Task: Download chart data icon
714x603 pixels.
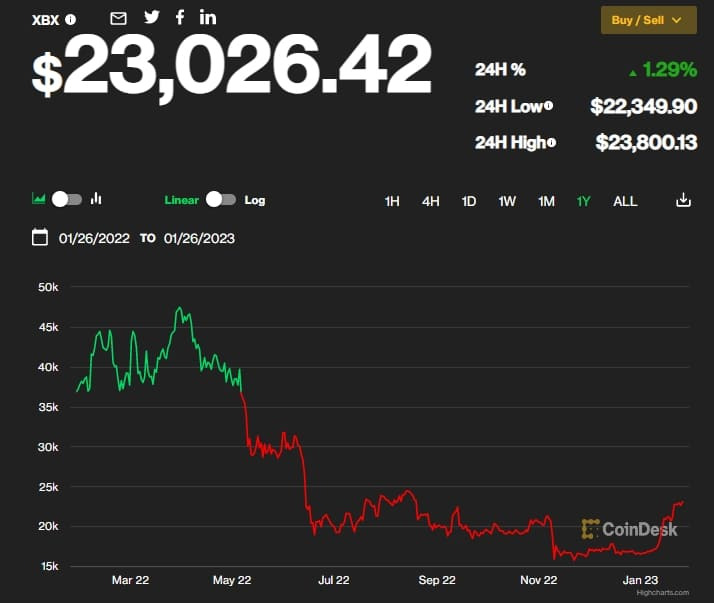Action: [x=683, y=199]
